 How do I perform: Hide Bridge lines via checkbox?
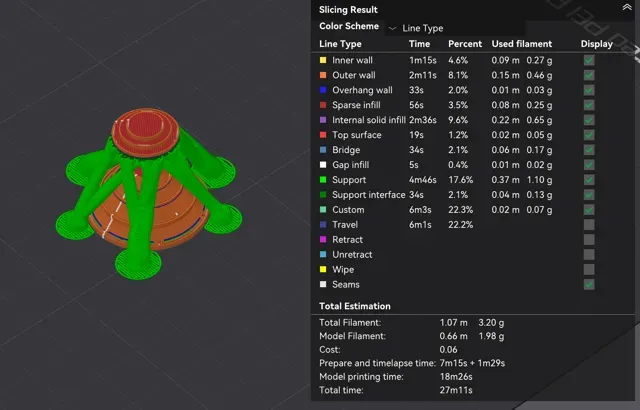[x=589, y=150]
